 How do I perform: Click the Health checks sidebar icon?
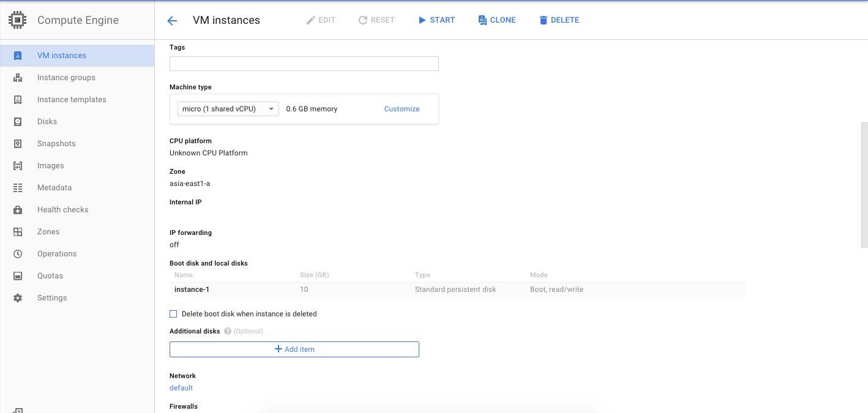tap(18, 210)
